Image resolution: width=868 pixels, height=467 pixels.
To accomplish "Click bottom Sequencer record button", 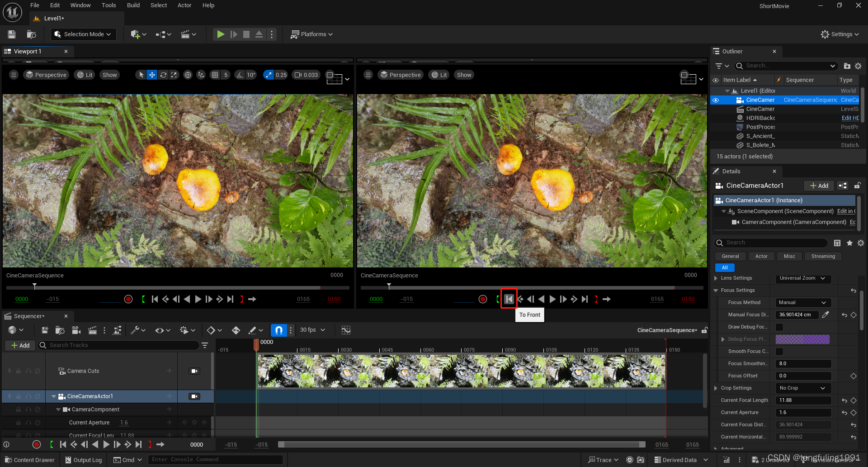I will pos(37,444).
